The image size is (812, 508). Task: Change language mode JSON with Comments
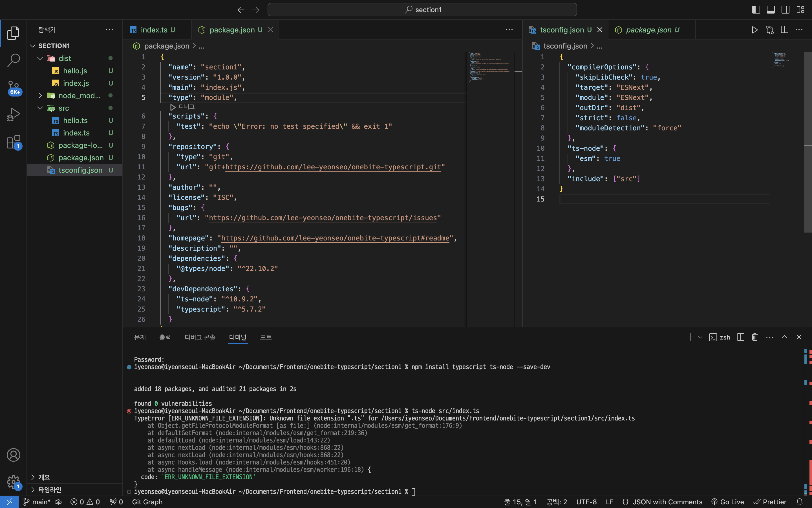(667, 502)
